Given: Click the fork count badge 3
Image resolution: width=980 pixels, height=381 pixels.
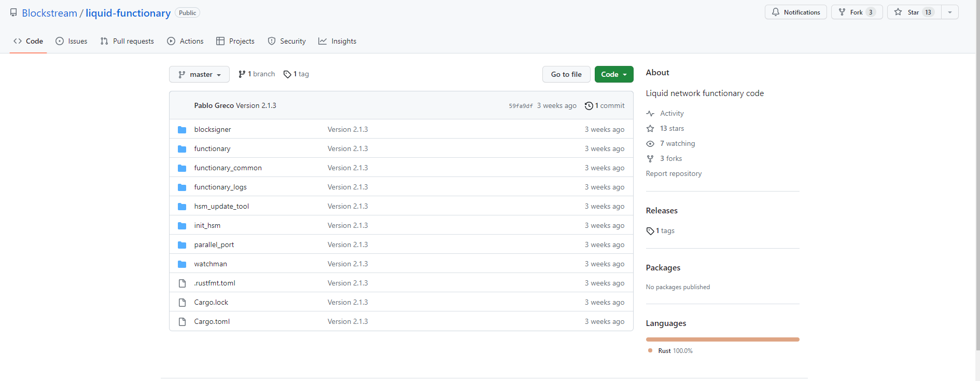Looking at the screenshot, I should 871,12.
